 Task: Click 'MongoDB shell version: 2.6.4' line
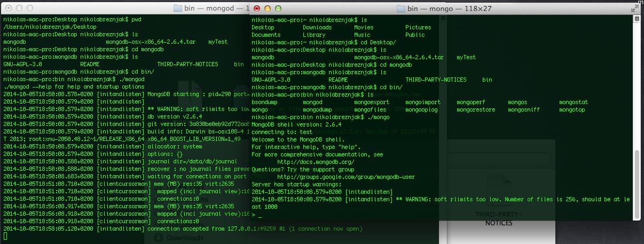click(x=296, y=124)
